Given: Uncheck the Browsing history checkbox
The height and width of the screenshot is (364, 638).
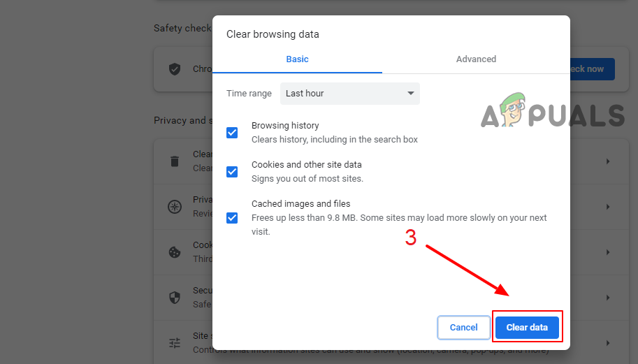Looking at the screenshot, I should [232, 133].
